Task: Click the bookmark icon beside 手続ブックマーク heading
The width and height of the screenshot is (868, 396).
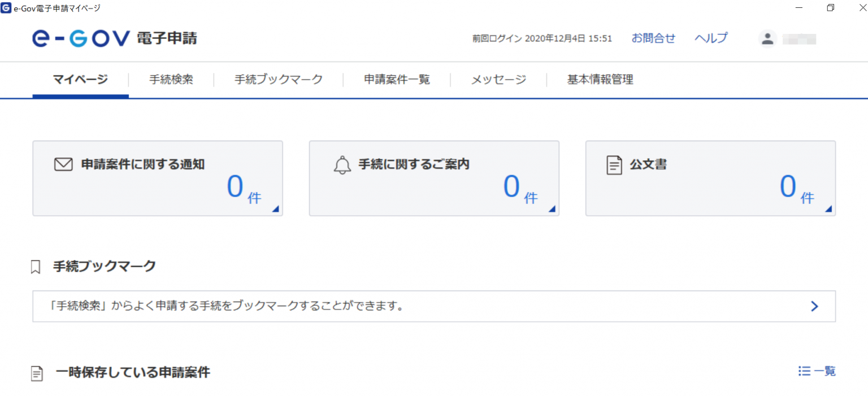Action: 36,267
